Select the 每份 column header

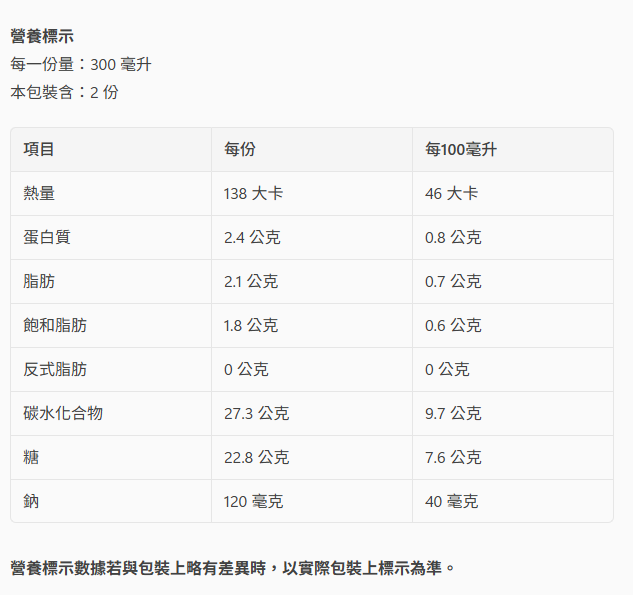240,149
